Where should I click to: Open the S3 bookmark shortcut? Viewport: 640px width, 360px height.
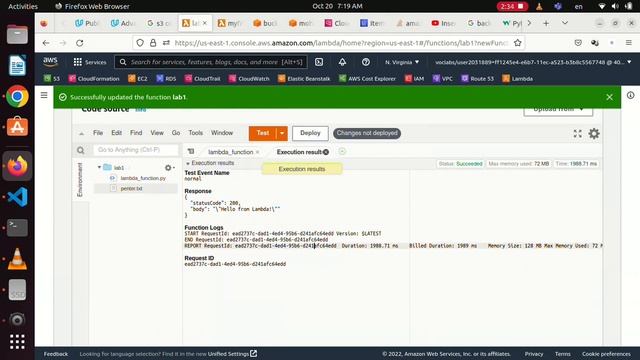[52, 78]
